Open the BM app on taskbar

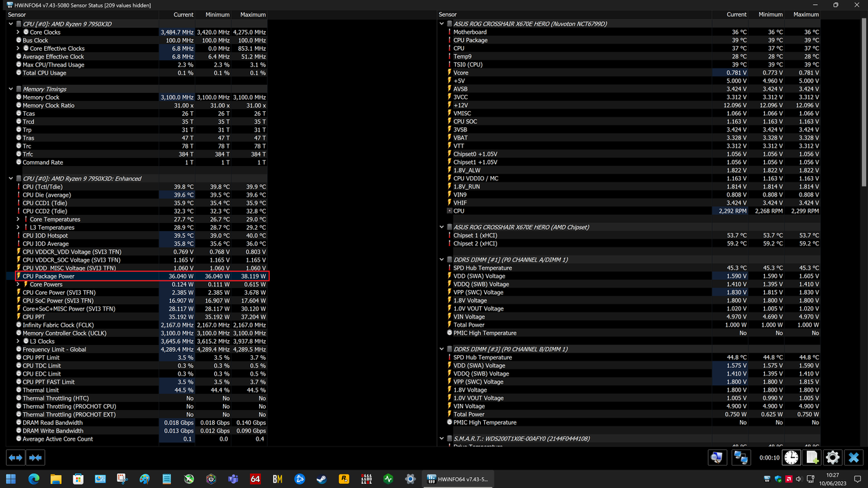(277, 479)
